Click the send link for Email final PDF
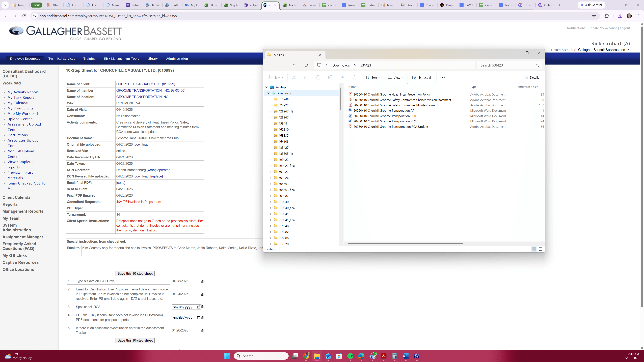This screenshot has height=362, width=644. [121, 183]
